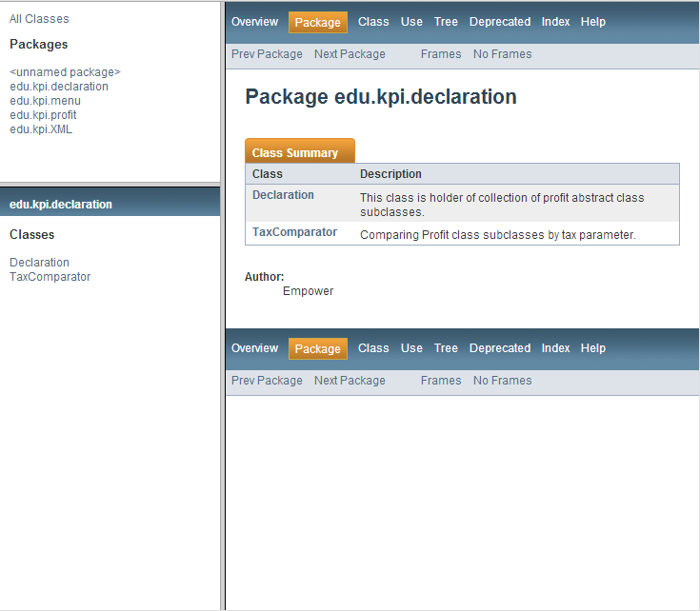Open Deprecated in the top navigation bar
Viewport: 700px width, 611px height.
click(500, 22)
